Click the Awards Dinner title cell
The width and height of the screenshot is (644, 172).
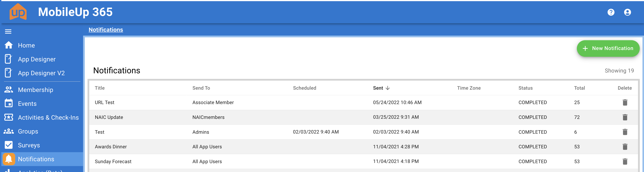(x=111, y=147)
